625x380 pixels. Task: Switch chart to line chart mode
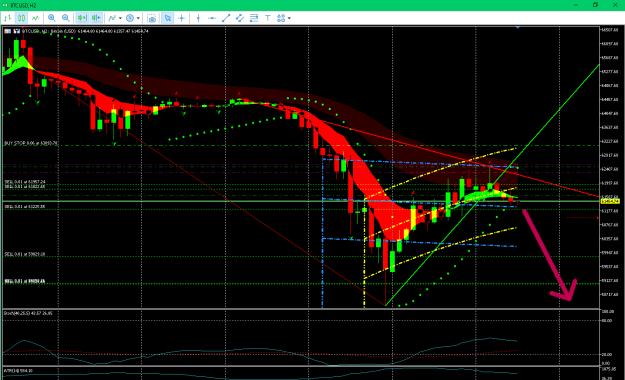(x=35, y=18)
